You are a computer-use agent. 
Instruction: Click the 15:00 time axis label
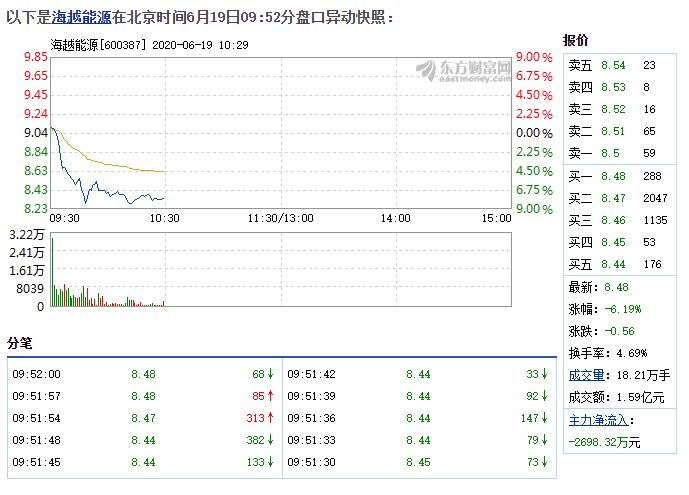pyautogui.click(x=497, y=218)
